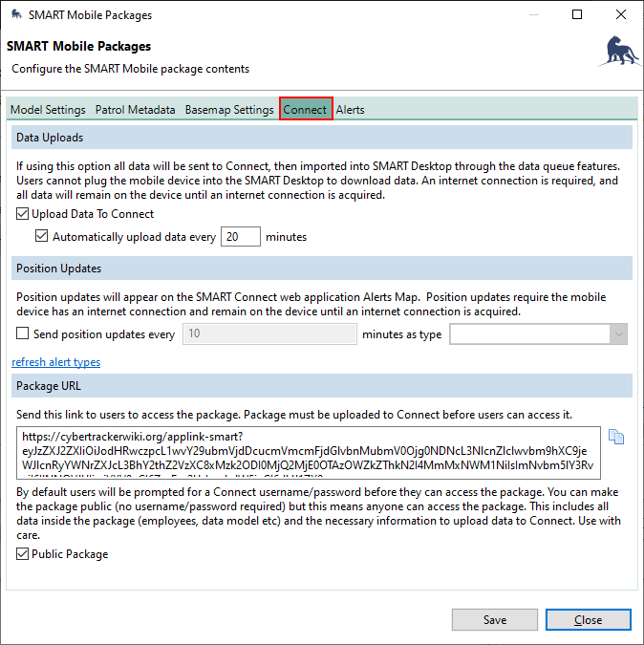644x645 pixels.
Task: Toggle the Public Package checkbox
Action: [23, 554]
